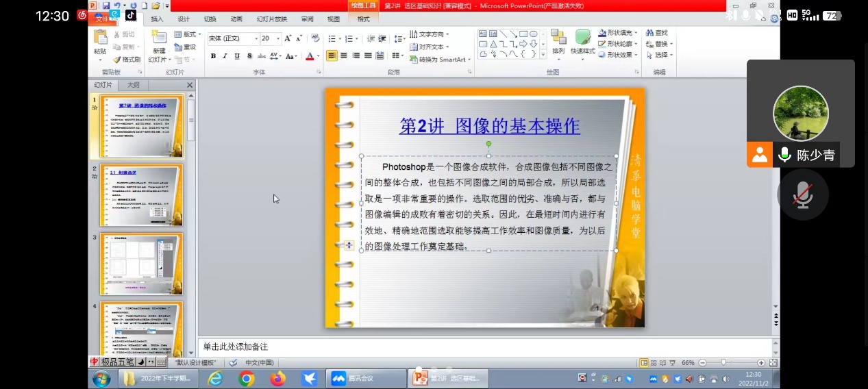Click the New Slide (新建幻灯片) icon
This screenshot has height=389, width=868.
coord(159,38)
